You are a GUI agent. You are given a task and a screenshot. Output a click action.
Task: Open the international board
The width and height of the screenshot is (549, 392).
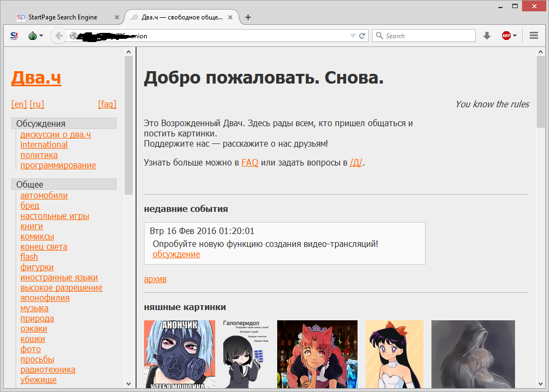click(44, 145)
